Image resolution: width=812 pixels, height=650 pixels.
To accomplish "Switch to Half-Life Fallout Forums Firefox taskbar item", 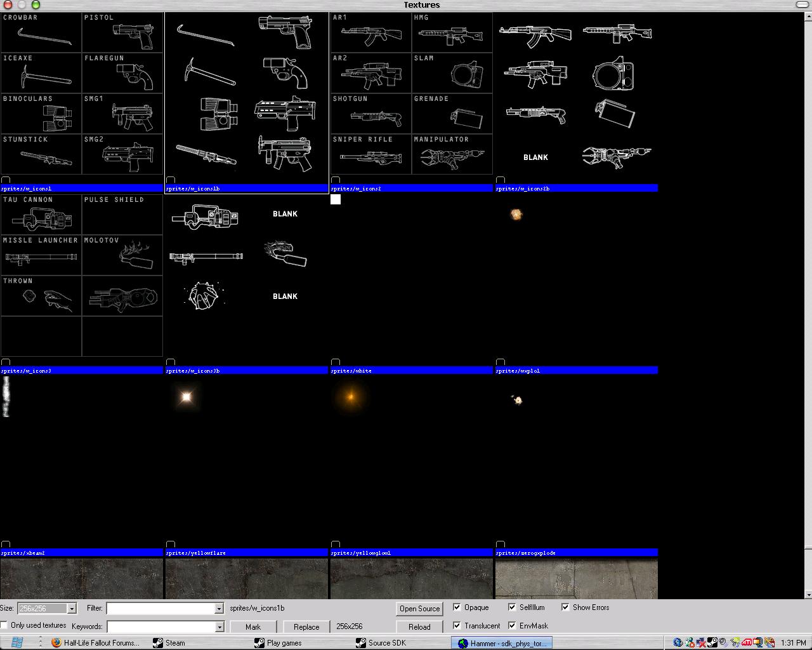I will pyautogui.click(x=96, y=643).
